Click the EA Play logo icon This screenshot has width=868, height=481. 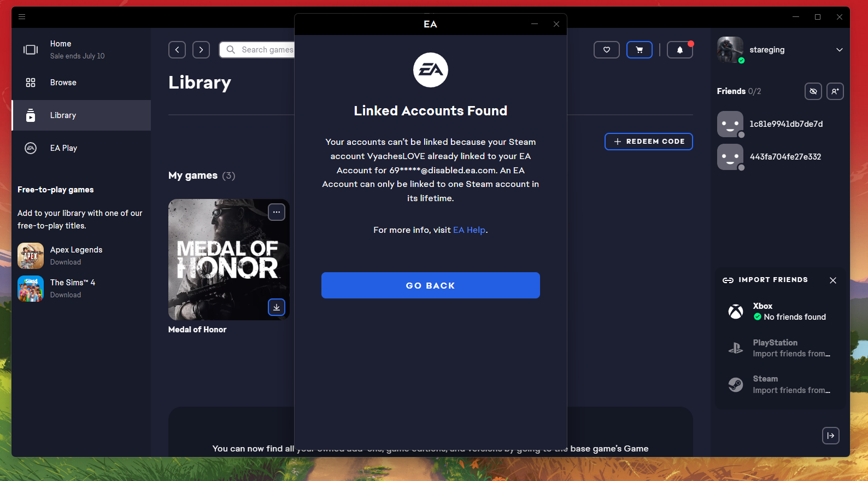click(31, 148)
